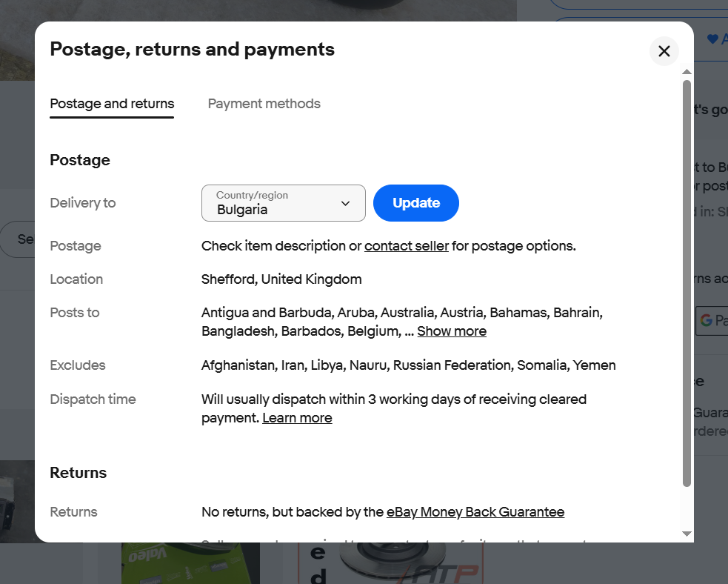Click the dialog scrollbar down arrow
The width and height of the screenshot is (728, 584).
click(687, 534)
